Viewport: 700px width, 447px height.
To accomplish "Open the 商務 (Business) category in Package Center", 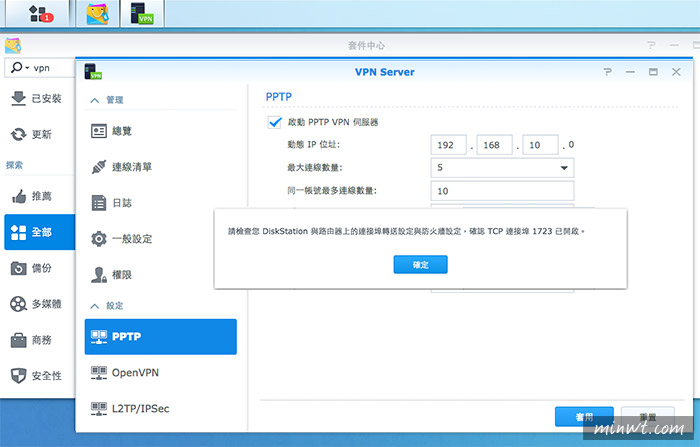I will 39,340.
